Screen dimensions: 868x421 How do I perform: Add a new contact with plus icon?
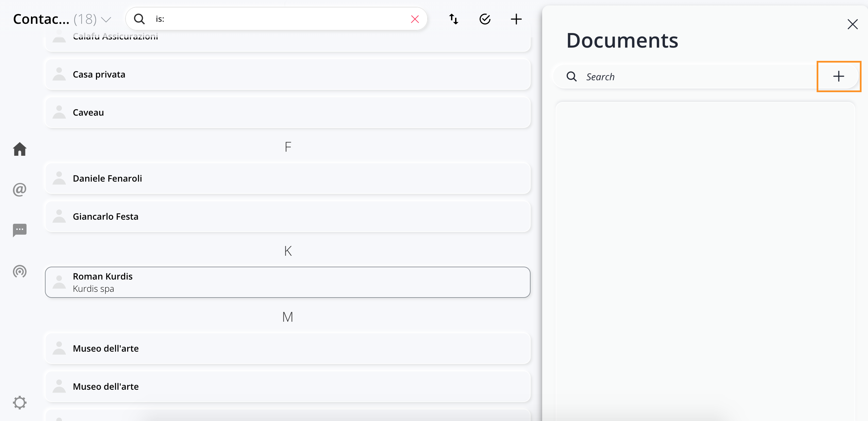(516, 19)
